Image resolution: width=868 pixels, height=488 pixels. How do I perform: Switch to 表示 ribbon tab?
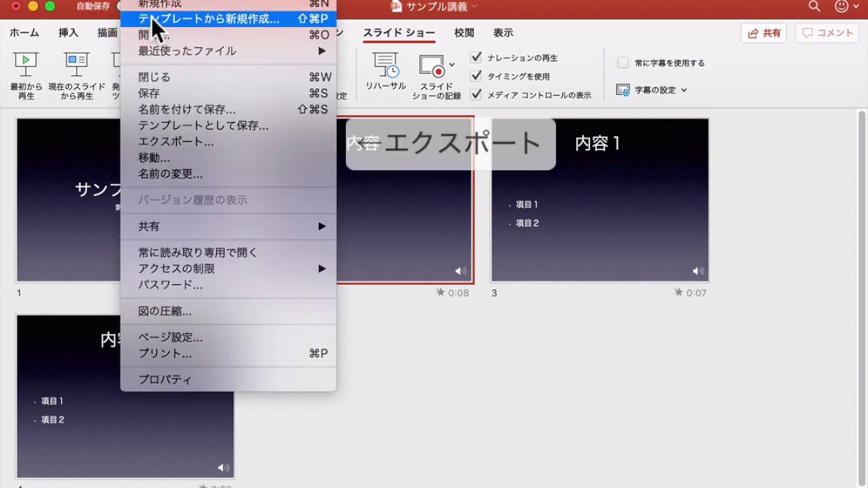(503, 33)
